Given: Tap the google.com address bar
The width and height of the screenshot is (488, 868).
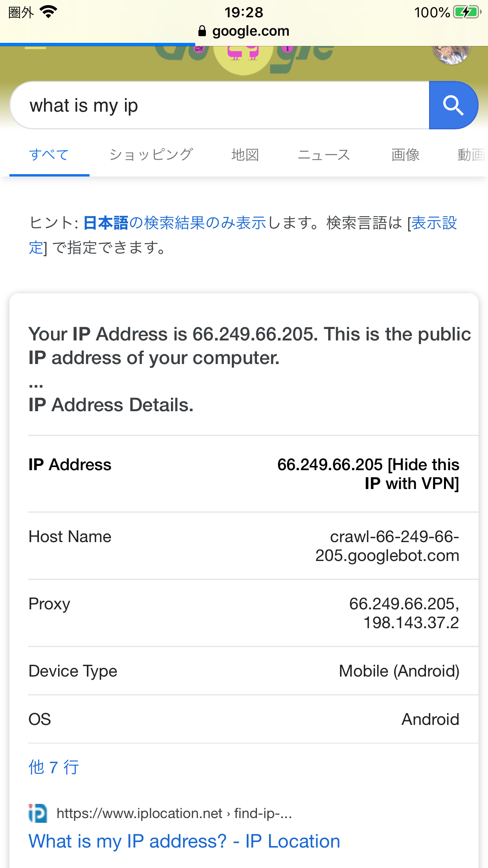Looking at the screenshot, I should [x=251, y=31].
